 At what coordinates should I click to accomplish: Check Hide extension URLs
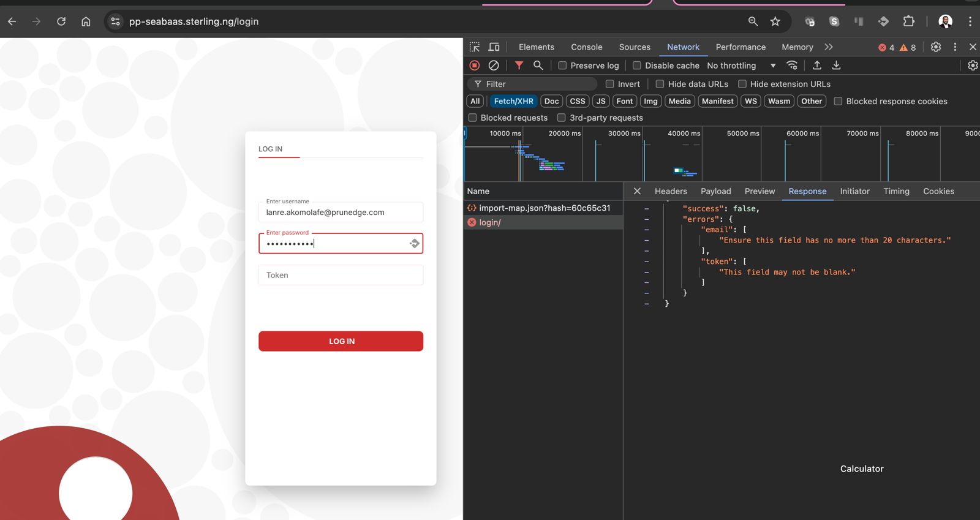point(742,84)
